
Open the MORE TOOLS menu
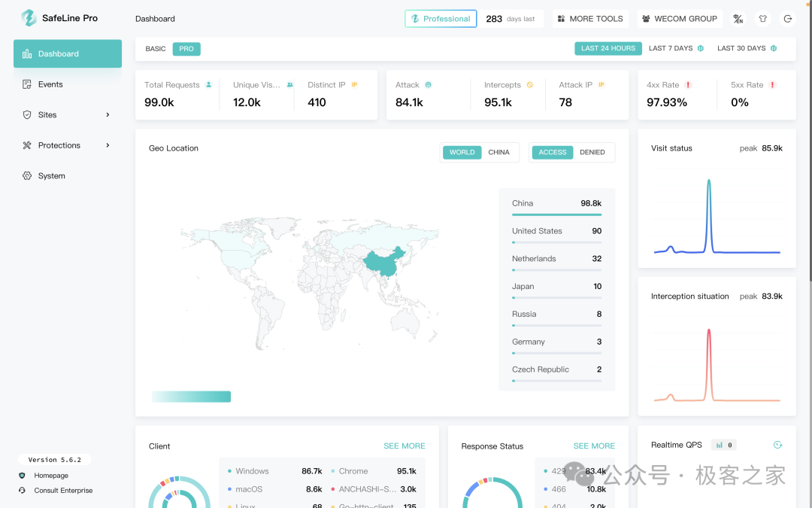(590, 19)
